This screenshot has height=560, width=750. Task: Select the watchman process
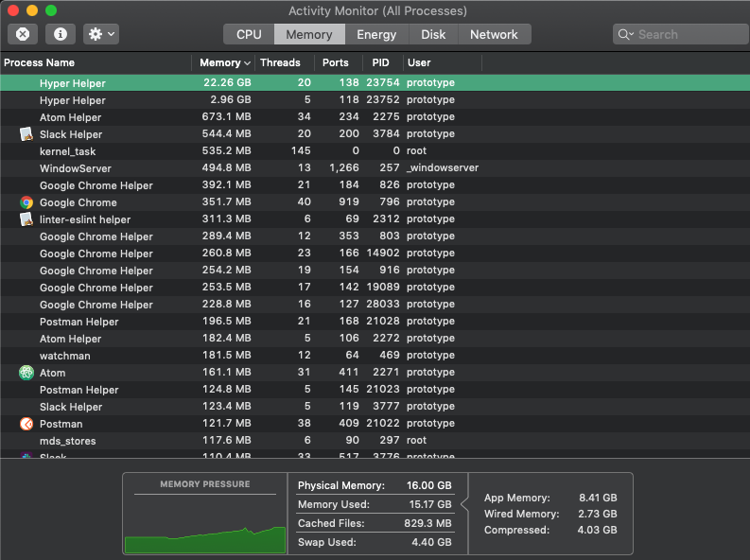coord(375,356)
